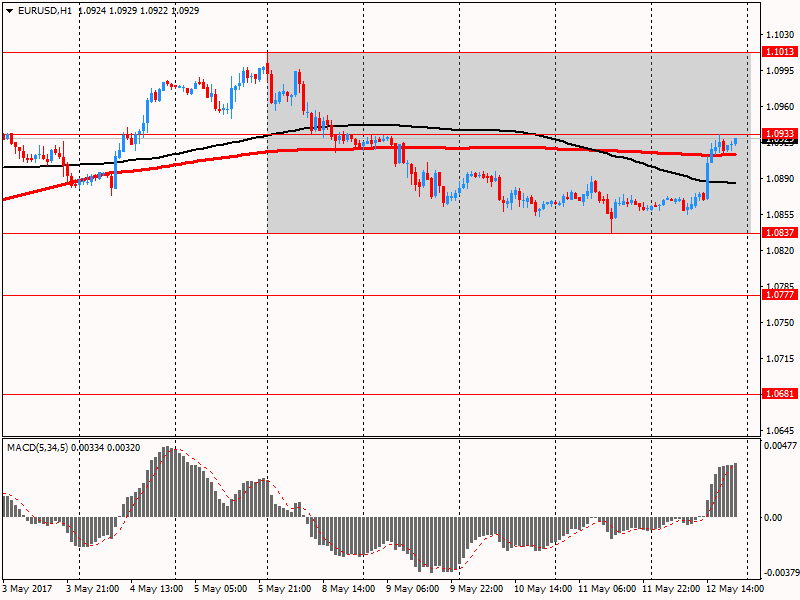This screenshot has height=600, width=800.
Task: Click the 0.00 MACD zero level value
Action: (x=773, y=517)
